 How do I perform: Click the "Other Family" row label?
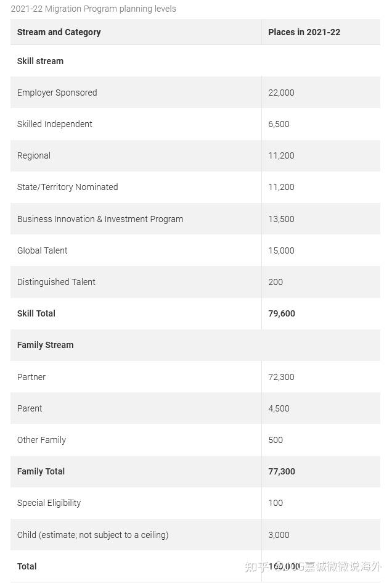(41, 440)
